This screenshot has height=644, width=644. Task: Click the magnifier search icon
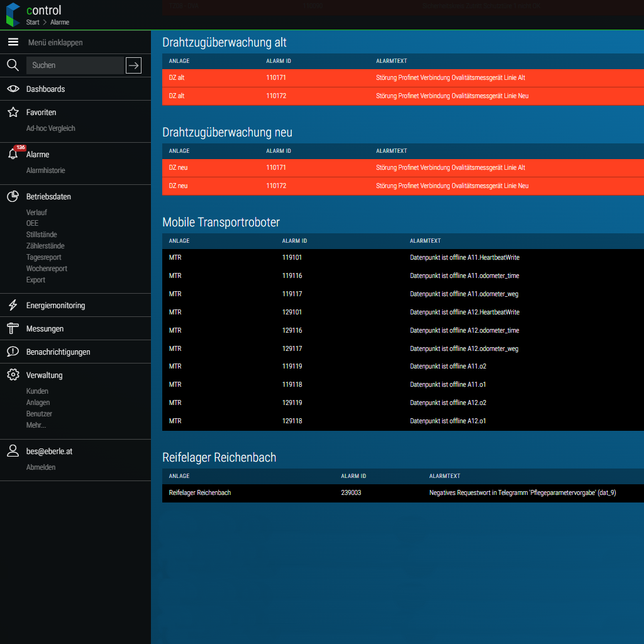pos(13,65)
